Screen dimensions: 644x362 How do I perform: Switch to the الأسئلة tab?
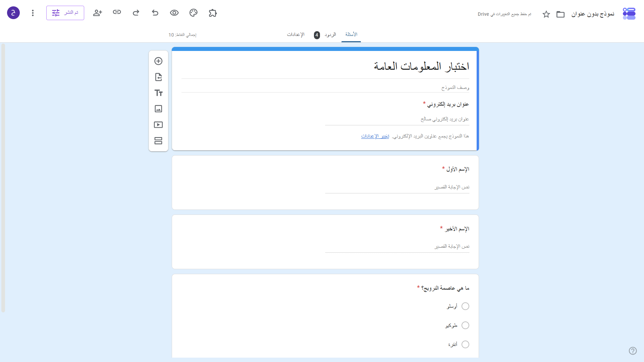[351, 35]
